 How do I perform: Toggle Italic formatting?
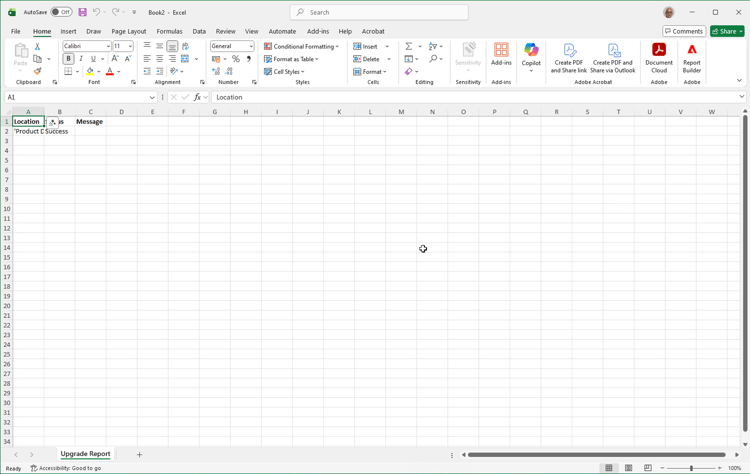coord(81,59)
